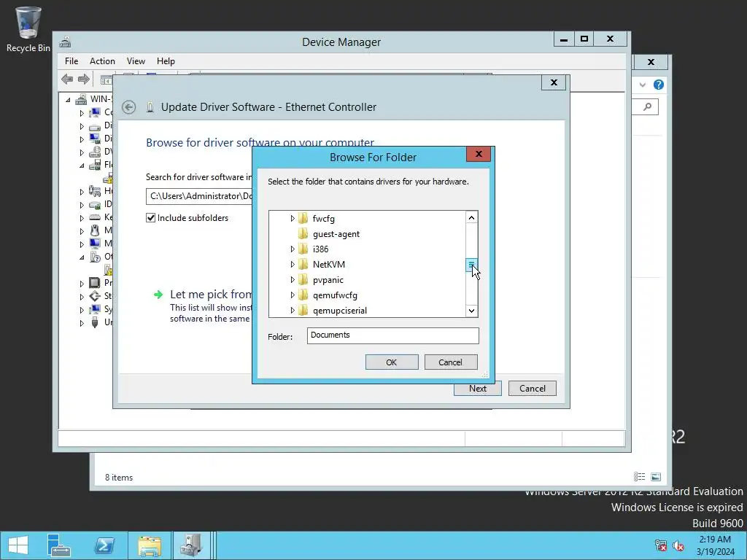Cancel the Update Driver Software wizard
The height and width of the screenshot is (560, 747).
[x=532, y=389]
